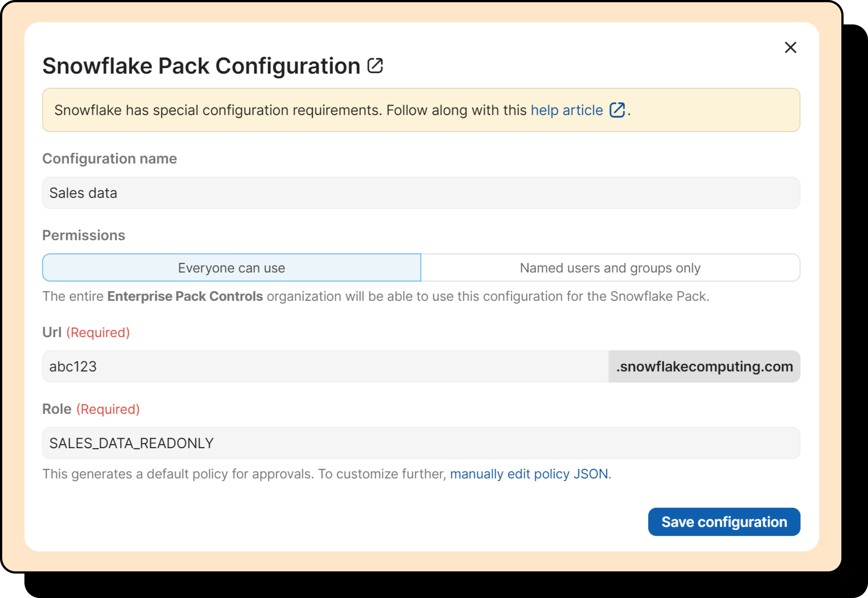The image size is (868, 598).
Task: Select the Everyone can use option
Action: 232,268
